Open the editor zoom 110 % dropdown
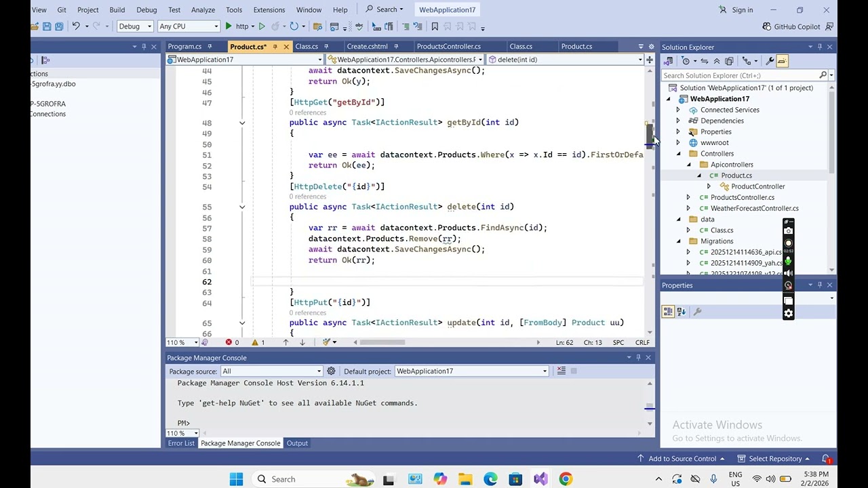Viewport: 868px width, 488px height. [182, 342]
